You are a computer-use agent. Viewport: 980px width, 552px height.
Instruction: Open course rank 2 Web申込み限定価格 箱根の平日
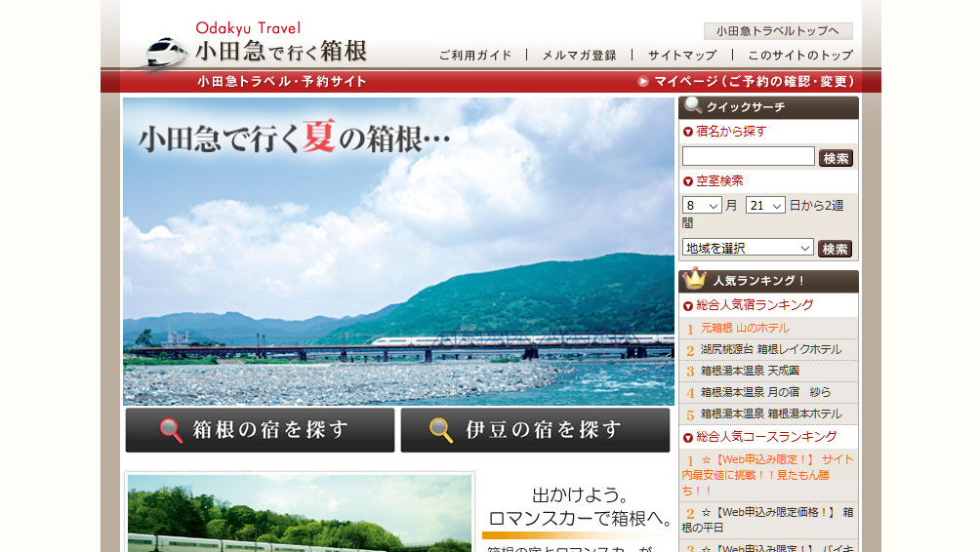[x=767, y=520]
